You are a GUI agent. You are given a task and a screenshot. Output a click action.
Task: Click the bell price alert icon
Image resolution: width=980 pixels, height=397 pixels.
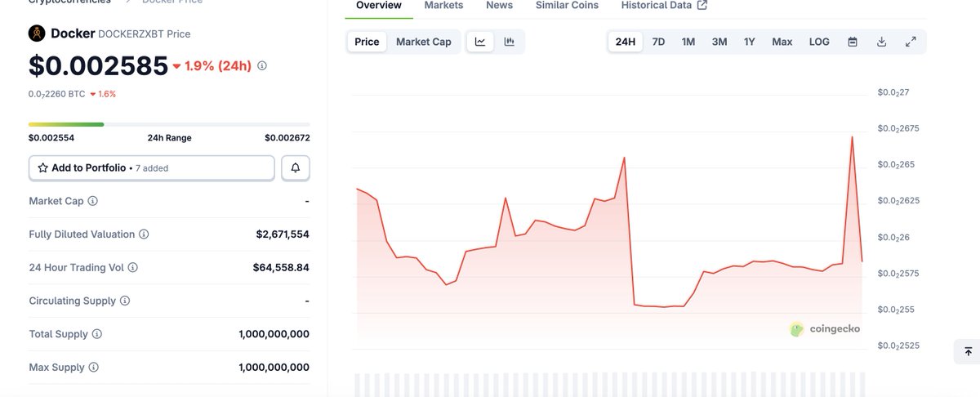point(296,167)
